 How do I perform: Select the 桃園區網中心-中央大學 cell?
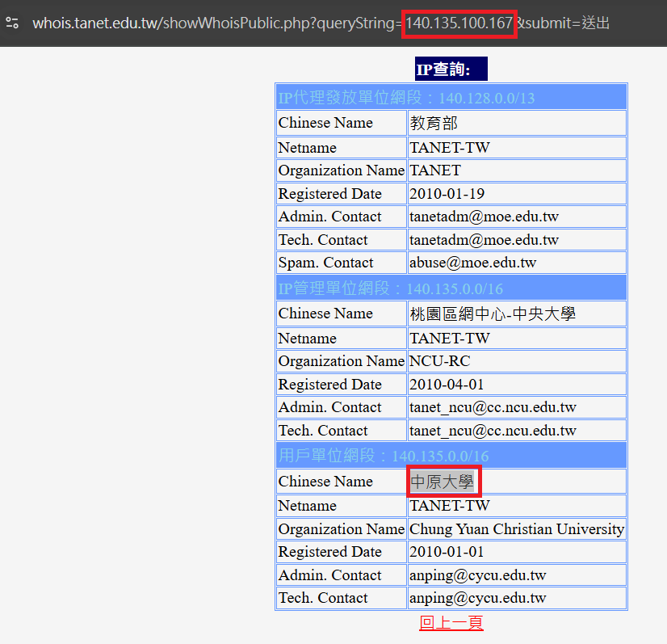pyautogui.click(x=517, y=314)
